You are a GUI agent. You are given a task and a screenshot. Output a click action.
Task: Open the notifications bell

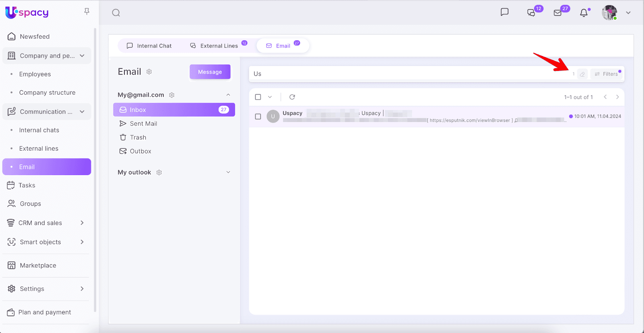584,13
